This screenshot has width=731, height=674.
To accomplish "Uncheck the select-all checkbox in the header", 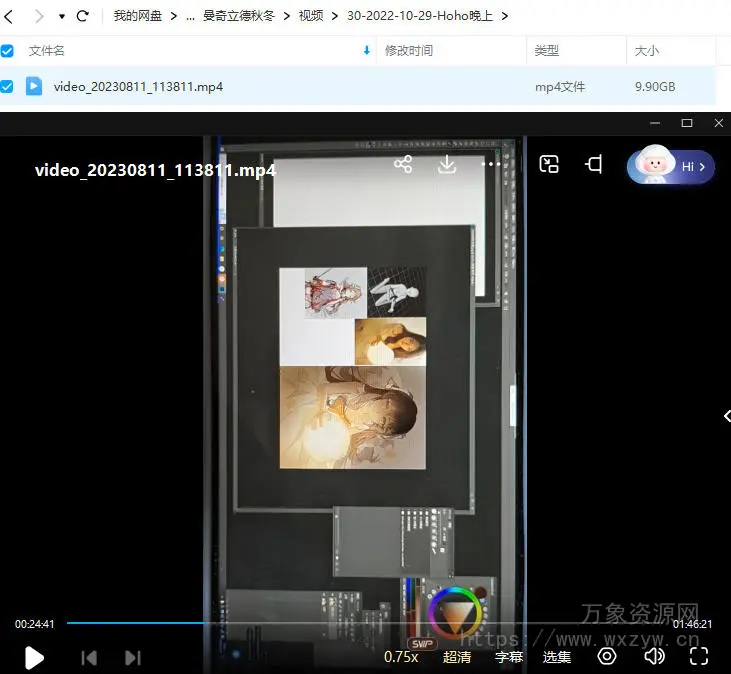I will click(x=8, y=50).
